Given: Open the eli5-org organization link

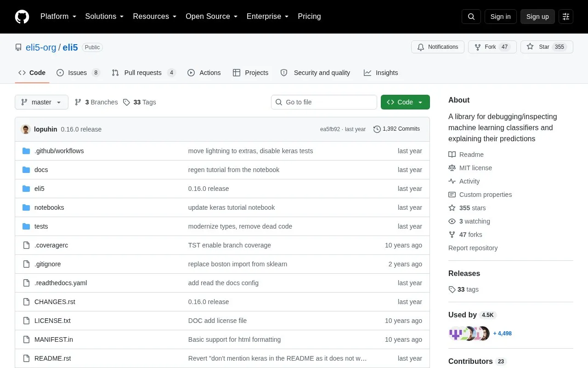Looking at the screenshot, I should (x=41, y=47).
